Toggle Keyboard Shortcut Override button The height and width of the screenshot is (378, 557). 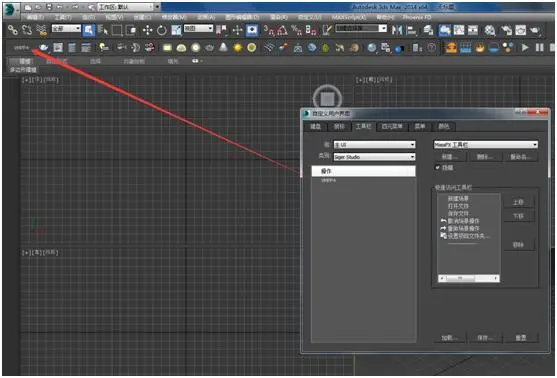coord(252,30)
